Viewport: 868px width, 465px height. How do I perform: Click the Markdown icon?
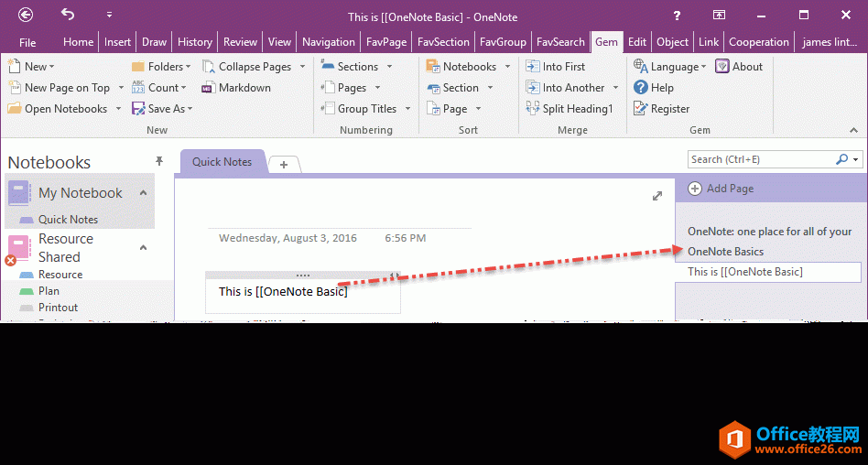208,88
